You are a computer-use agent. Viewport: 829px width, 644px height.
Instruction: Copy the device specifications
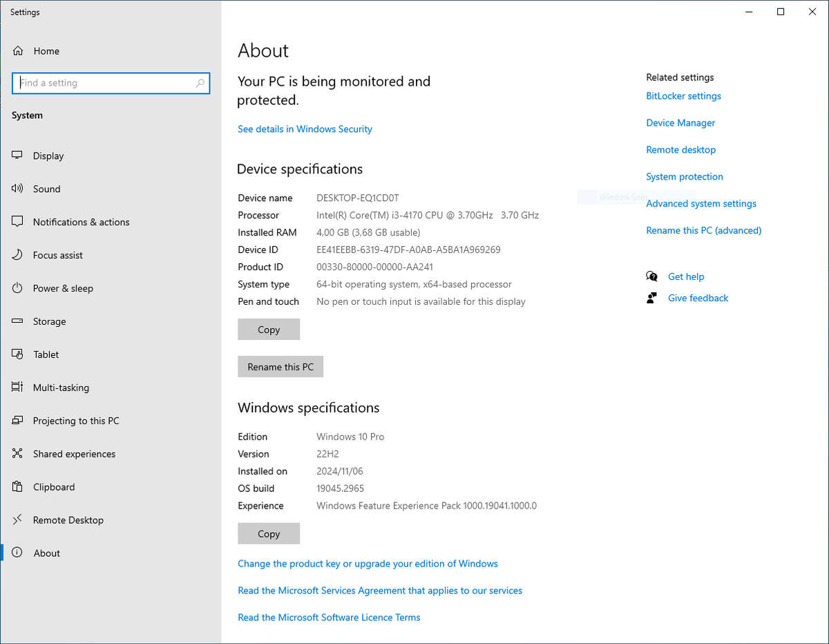coord(269,330)
